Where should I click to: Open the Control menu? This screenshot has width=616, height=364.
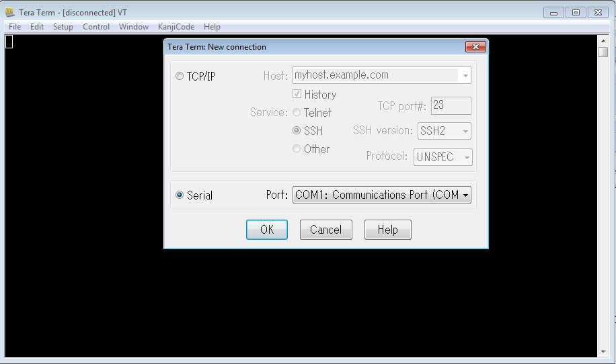tap(96, 27)
